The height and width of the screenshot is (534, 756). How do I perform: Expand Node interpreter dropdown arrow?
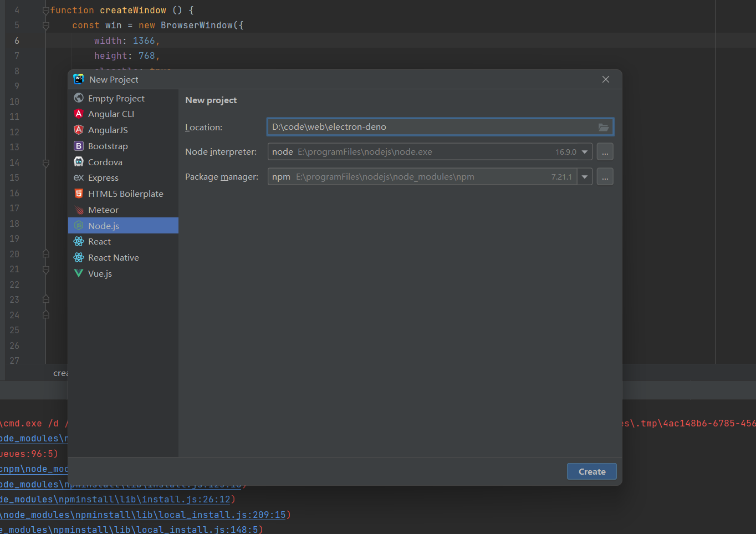[x=585, y=152]
